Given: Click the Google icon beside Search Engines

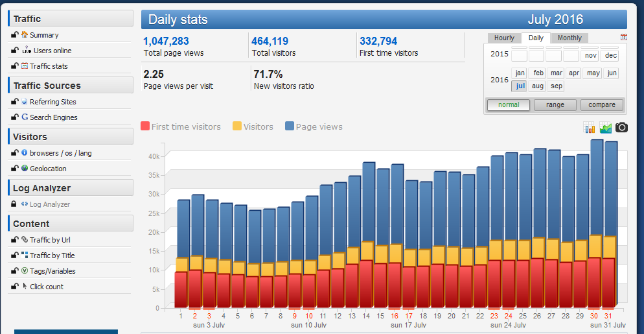Looking at the screenshot, I should point(25,117).
